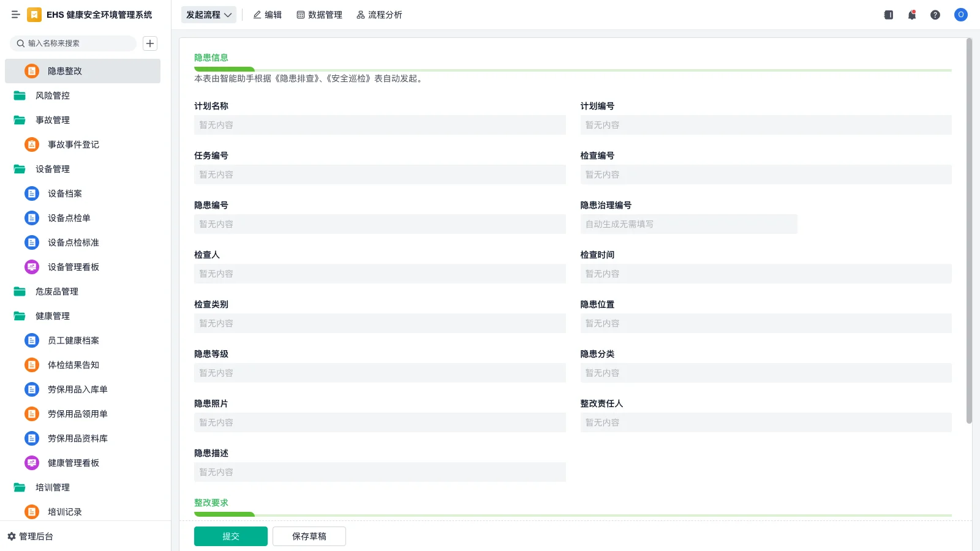
Task: Click the user avatar icon
Action: pos(961,15)
